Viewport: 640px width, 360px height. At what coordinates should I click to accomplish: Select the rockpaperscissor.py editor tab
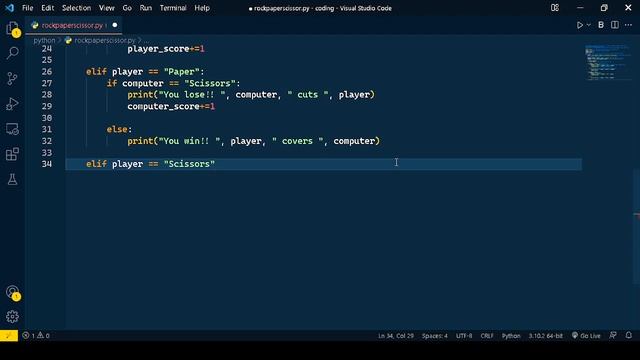[72, 25]
